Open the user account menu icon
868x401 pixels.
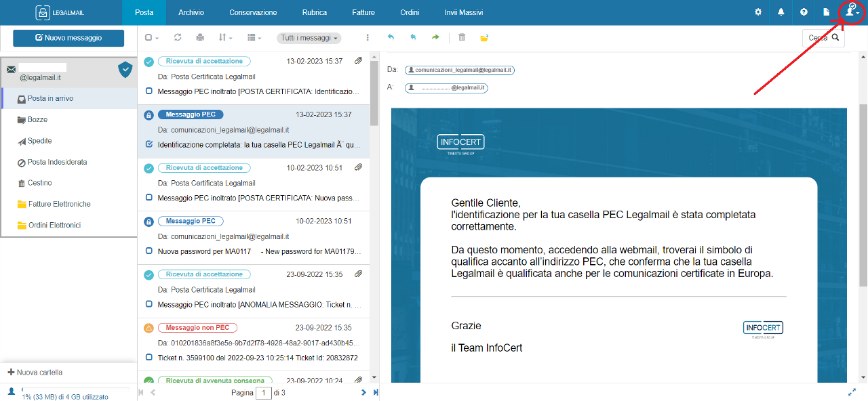pos(852,12)
